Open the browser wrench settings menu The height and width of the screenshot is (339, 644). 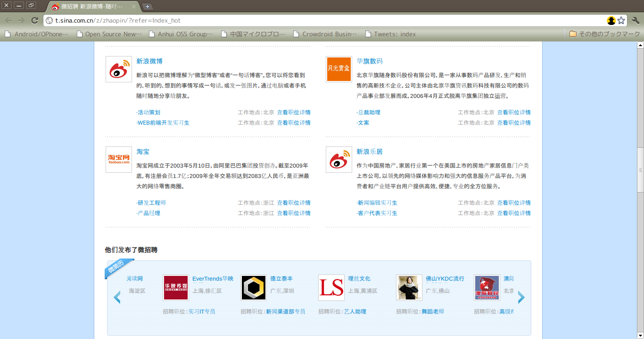(636, 20)
